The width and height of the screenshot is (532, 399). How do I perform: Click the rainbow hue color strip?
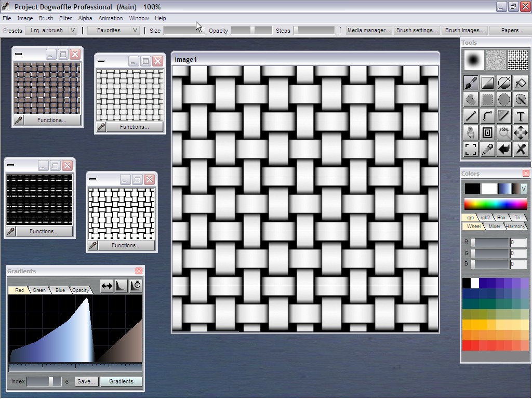(496, 204)
